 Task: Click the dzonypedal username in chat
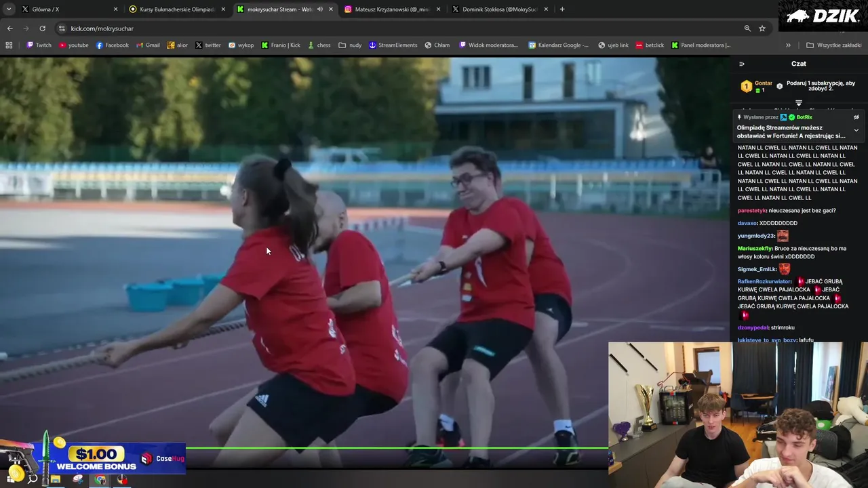(x=753, y=328)
